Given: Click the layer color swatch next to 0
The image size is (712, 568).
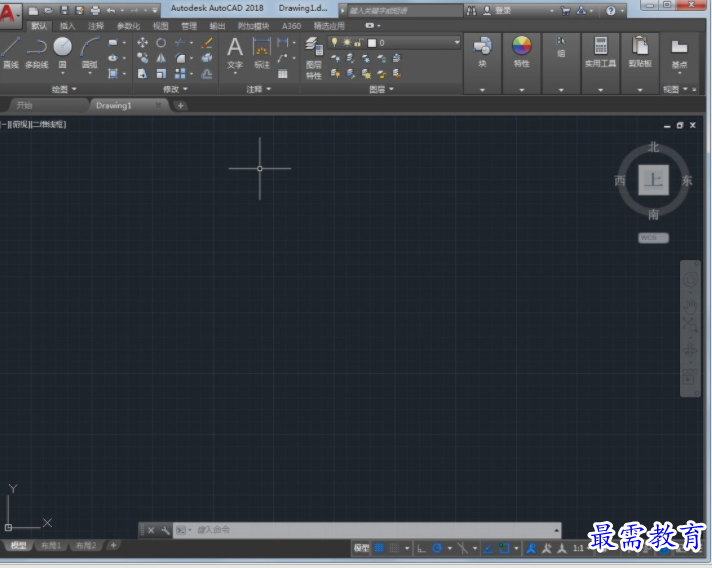Looking at the screenshot, I should pos(372,43).
